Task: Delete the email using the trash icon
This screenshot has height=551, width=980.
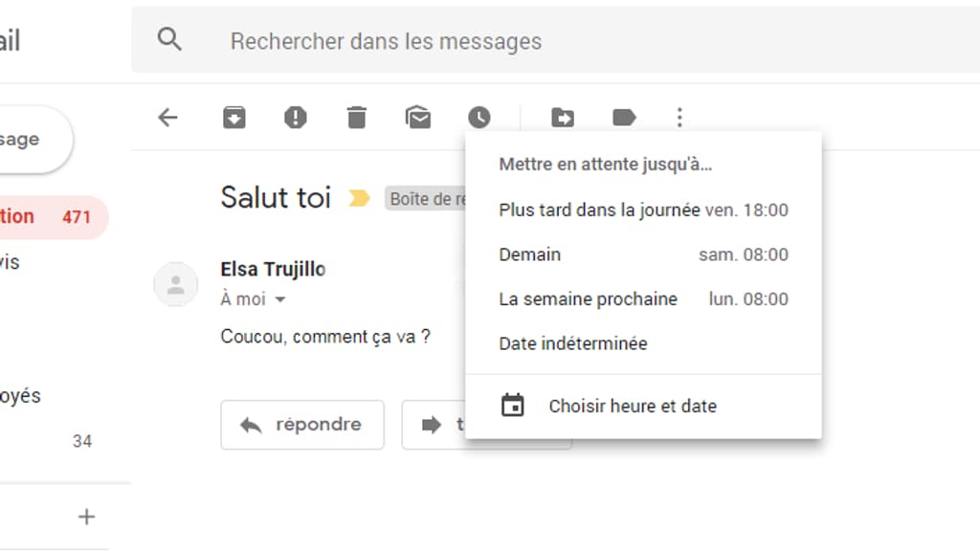Action: (356, 118)
